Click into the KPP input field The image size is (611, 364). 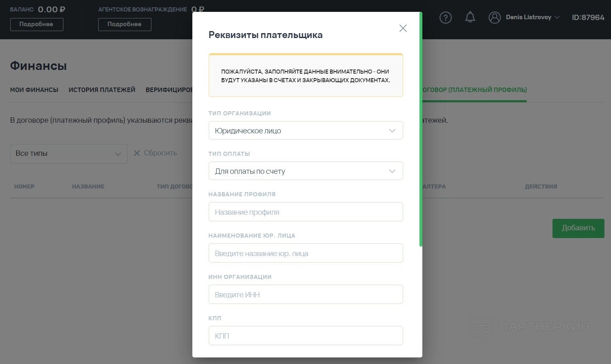pyautogui.click(x=305, y=336)
